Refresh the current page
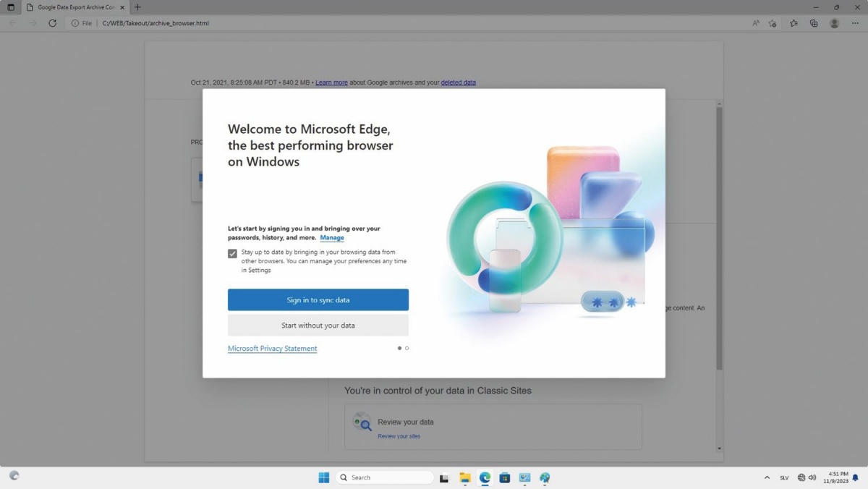Screen dimensions: 868x489 (53, 23)
